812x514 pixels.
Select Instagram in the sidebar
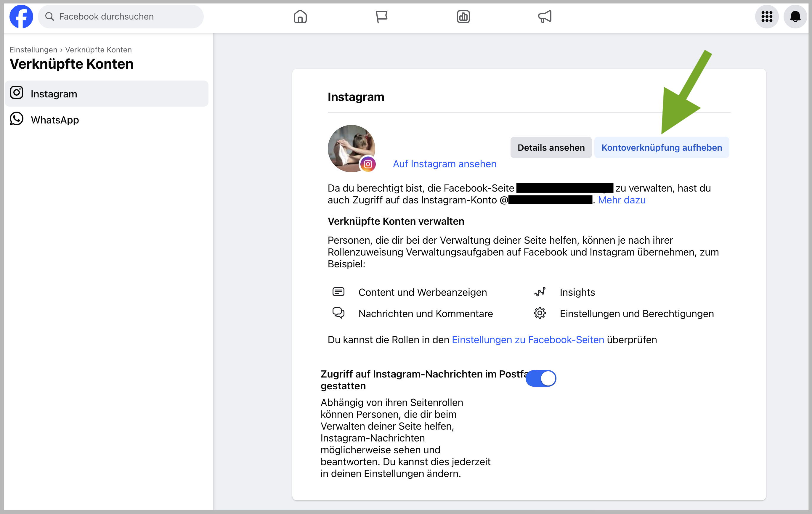pyautogui.click(x=107, y=94)
